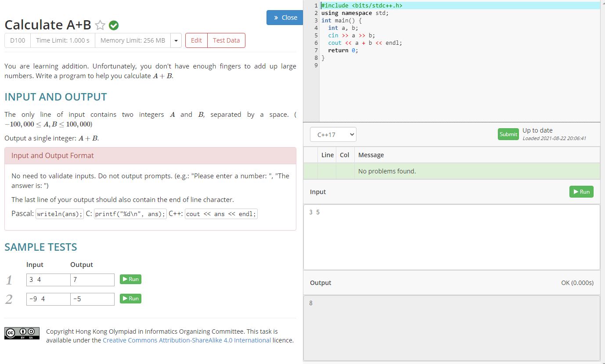Submit the solution

508,134
